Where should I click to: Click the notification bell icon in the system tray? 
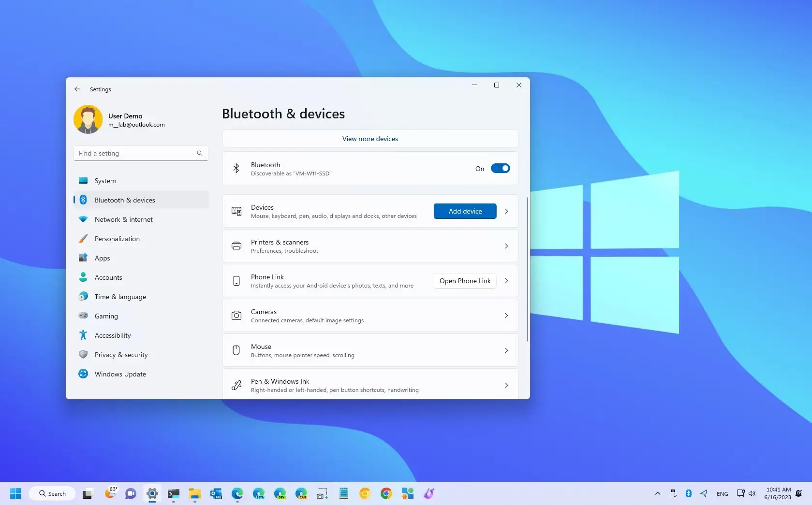tap(798, 493)
